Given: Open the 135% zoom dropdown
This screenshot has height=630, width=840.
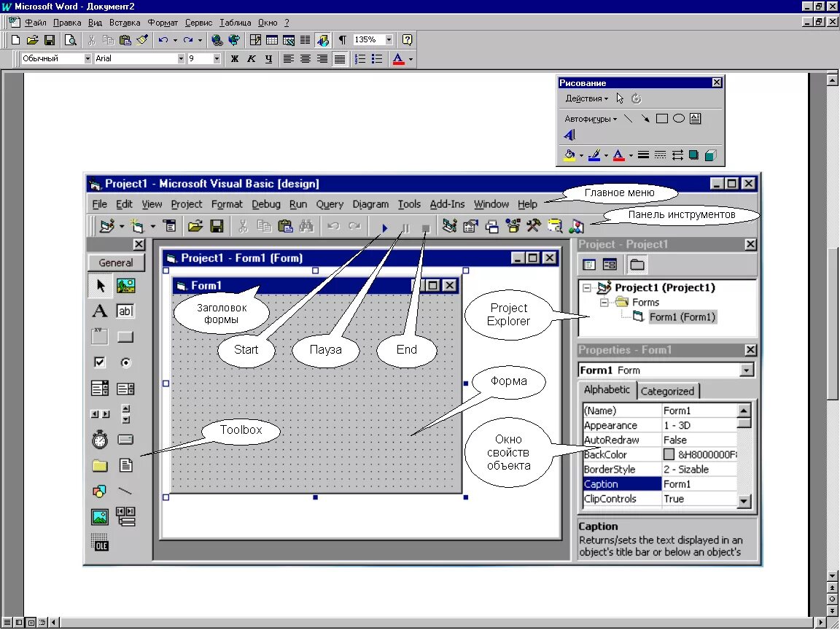Looking at the screenshot, I should (x=389, y=39).
